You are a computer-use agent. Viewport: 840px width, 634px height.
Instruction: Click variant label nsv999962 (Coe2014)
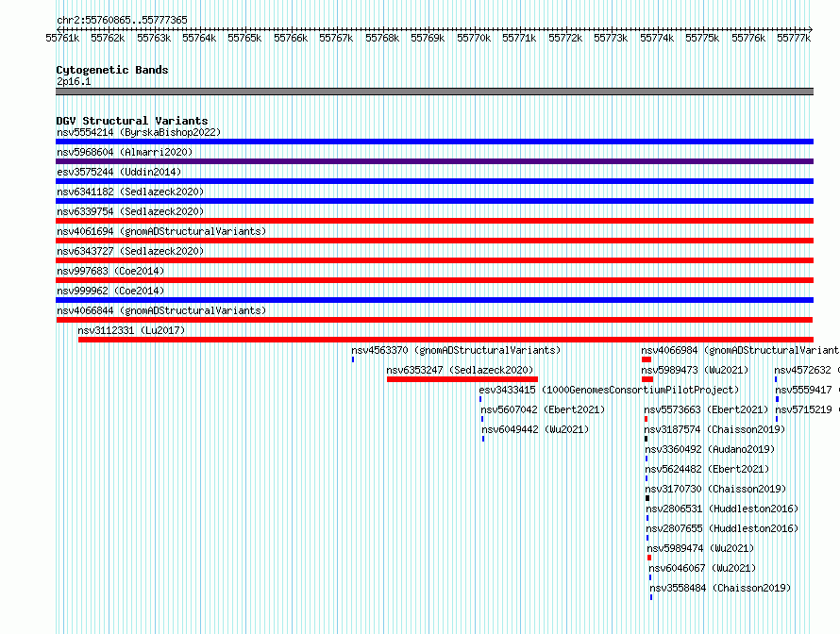[110, 291]
